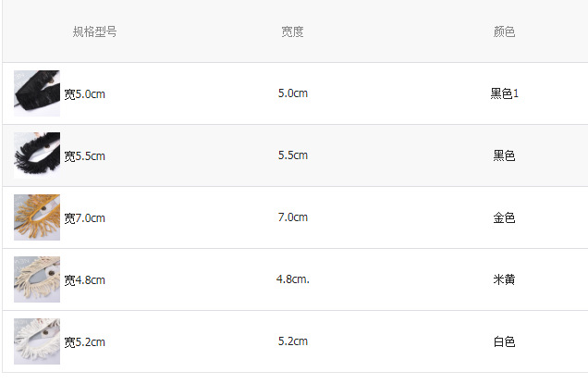
Task: Select the gold 7.0cm fringe thumbnail
Action: pyautogui.click(x=37, y=217)
